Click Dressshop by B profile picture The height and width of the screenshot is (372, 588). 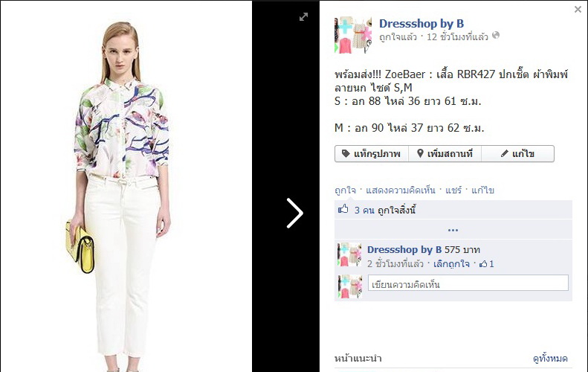click(x=353, y=35)
